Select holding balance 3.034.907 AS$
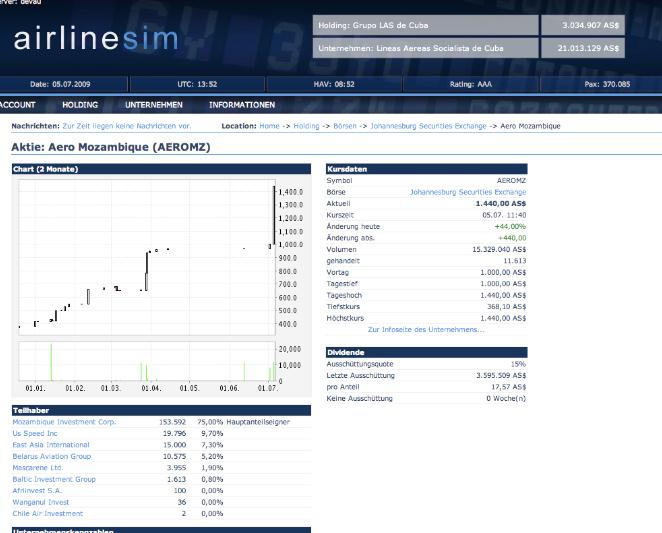This screenshot has height=533, width=662. point(590,25)
